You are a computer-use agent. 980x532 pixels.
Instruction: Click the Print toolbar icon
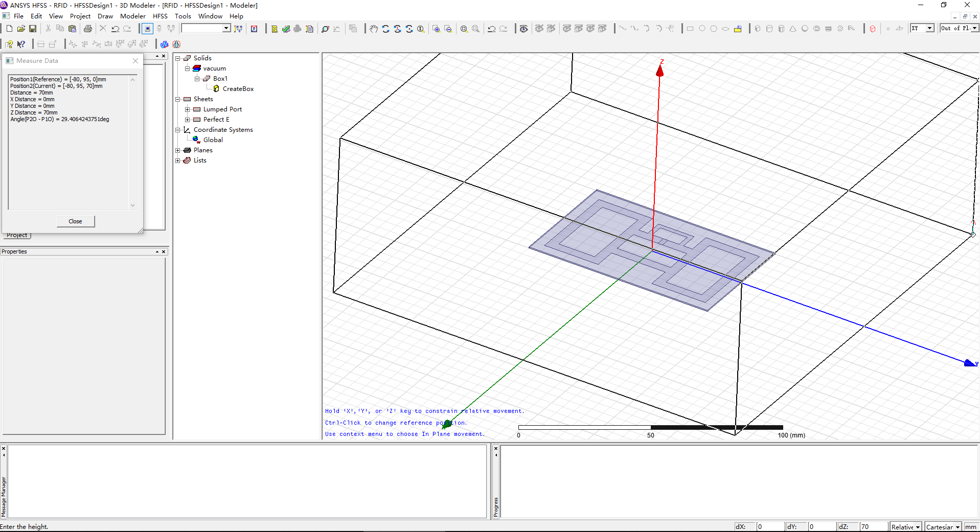pyautogui.click(x=88, y=29)
